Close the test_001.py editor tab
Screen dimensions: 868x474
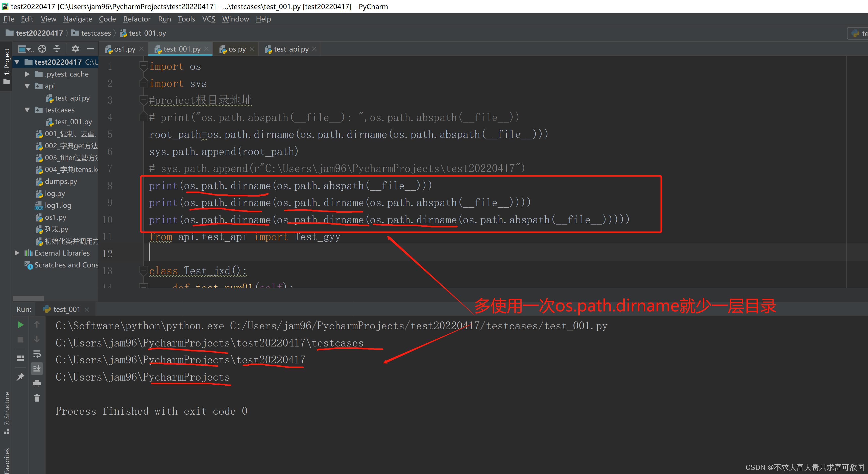click(x=207, y=49)
